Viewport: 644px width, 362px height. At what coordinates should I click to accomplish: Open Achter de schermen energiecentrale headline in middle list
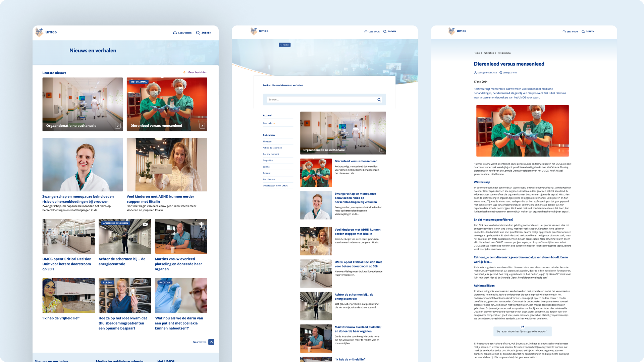[x=354, y=297]
